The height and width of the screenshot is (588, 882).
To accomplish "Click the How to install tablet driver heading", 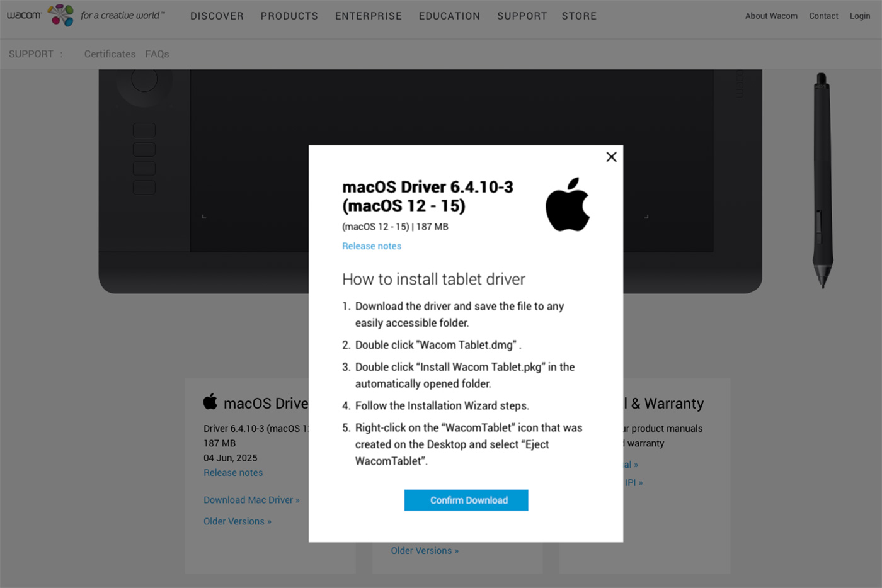I will (433, 279).
